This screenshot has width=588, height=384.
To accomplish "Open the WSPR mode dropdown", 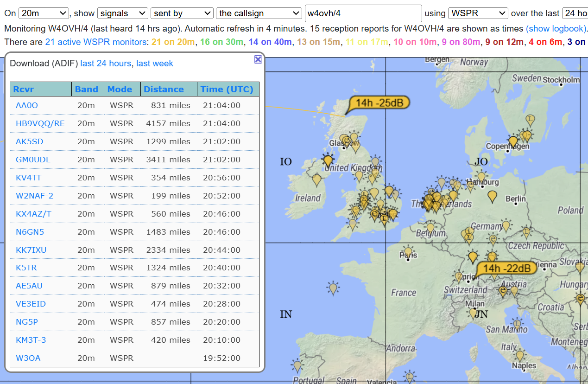I will (478, 13).
